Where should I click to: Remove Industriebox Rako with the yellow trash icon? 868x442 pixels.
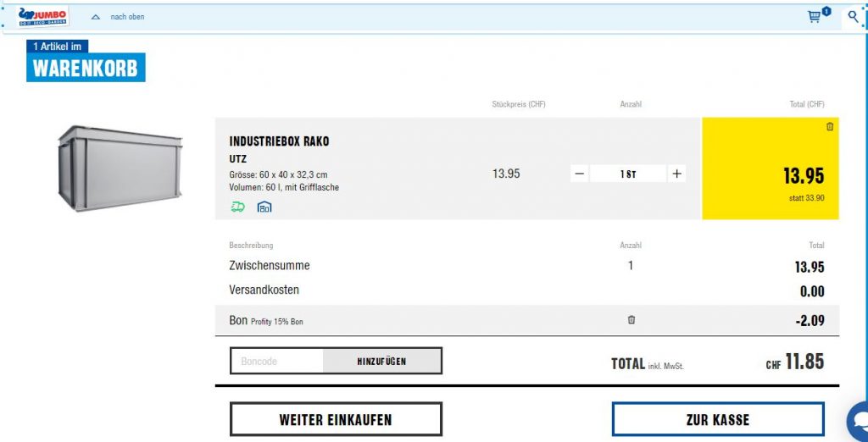tap(829, 127)
